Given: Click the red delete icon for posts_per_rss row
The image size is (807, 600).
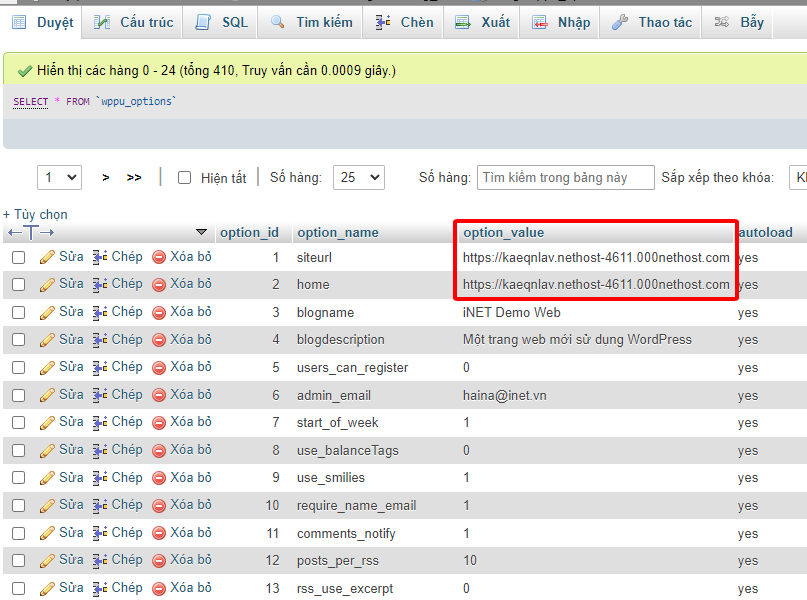Looking at the screenshot, I should click(159, 560).
